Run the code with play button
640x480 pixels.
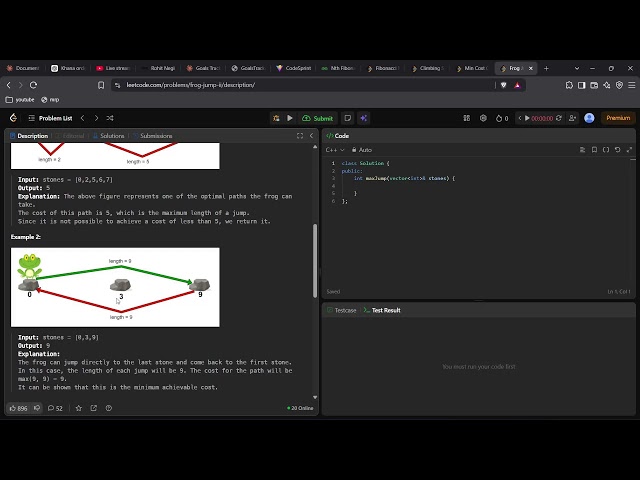pyautogui.click(x=290, y=118)
